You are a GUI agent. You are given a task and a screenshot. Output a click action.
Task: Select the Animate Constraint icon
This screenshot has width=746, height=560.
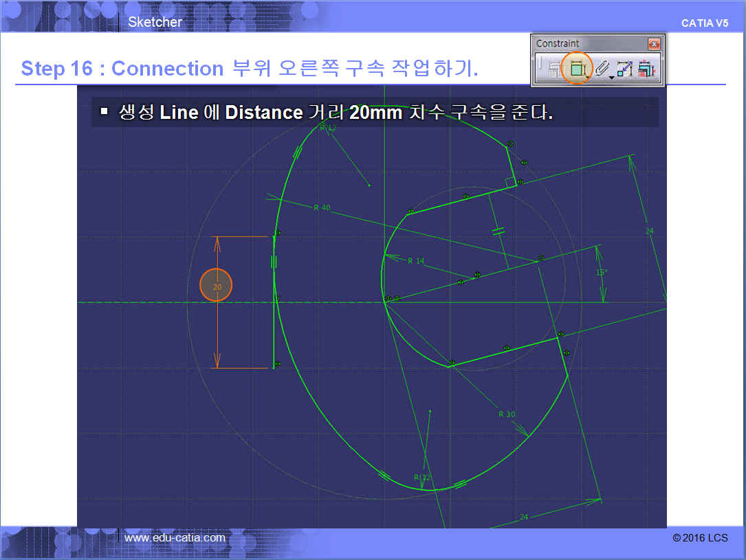pyautogui.click(x=624, y=69)
